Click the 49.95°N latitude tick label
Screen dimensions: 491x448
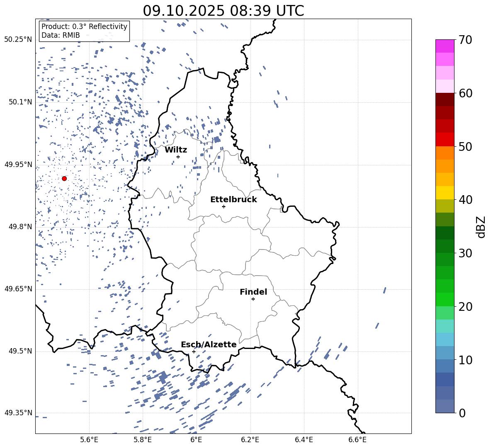tap(18, 164)
